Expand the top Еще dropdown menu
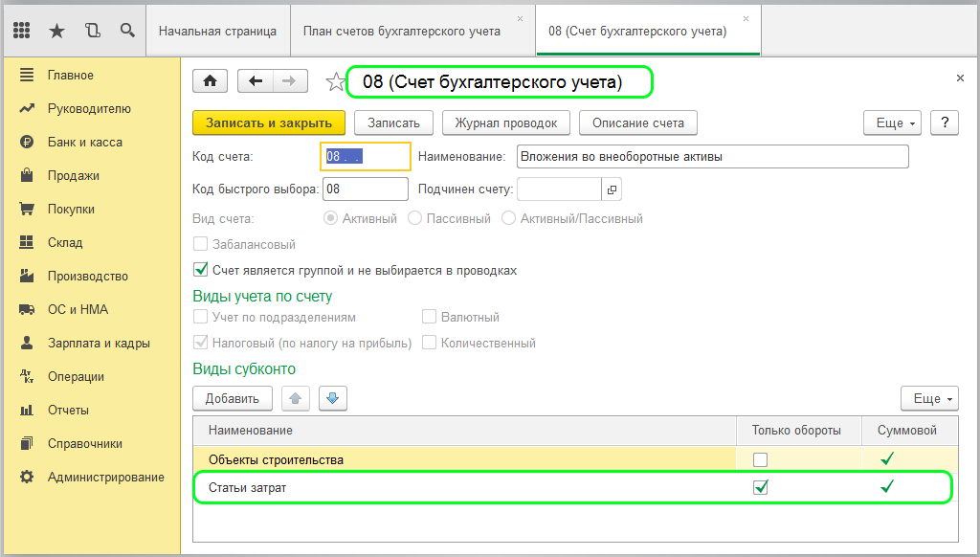Image resolution: width=980 pixels, height=557 pixels. (895, 123)
